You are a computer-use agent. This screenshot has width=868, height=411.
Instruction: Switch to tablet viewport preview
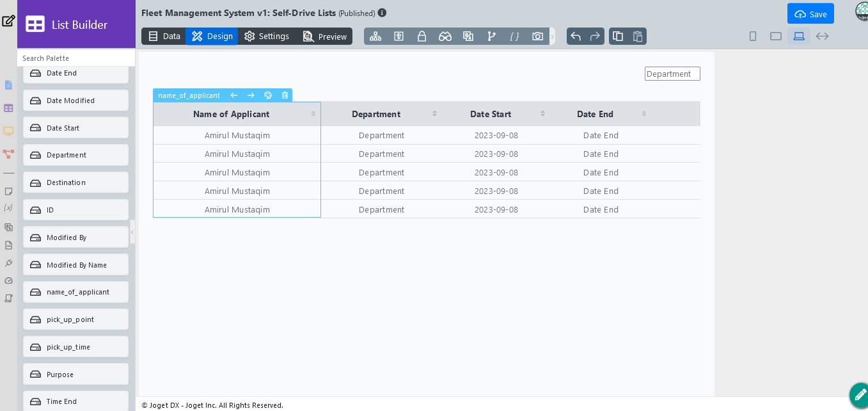(x=776, y=36)
